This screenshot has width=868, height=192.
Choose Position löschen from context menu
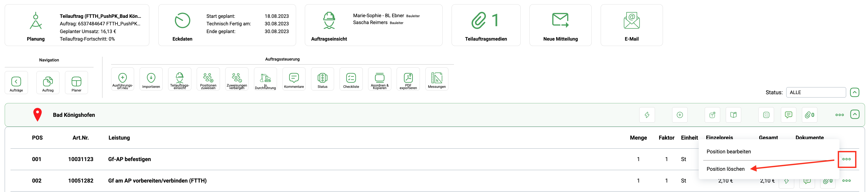click(x=725, y=169)
